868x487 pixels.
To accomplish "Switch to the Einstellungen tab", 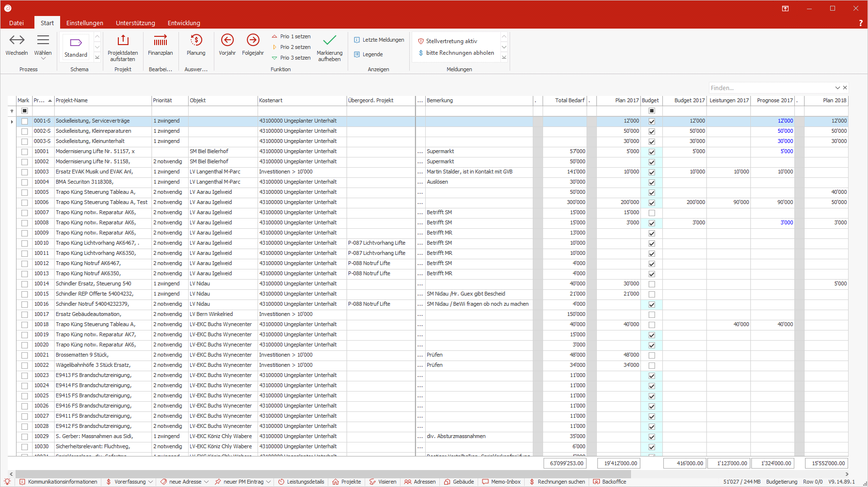I will (85, 23).
